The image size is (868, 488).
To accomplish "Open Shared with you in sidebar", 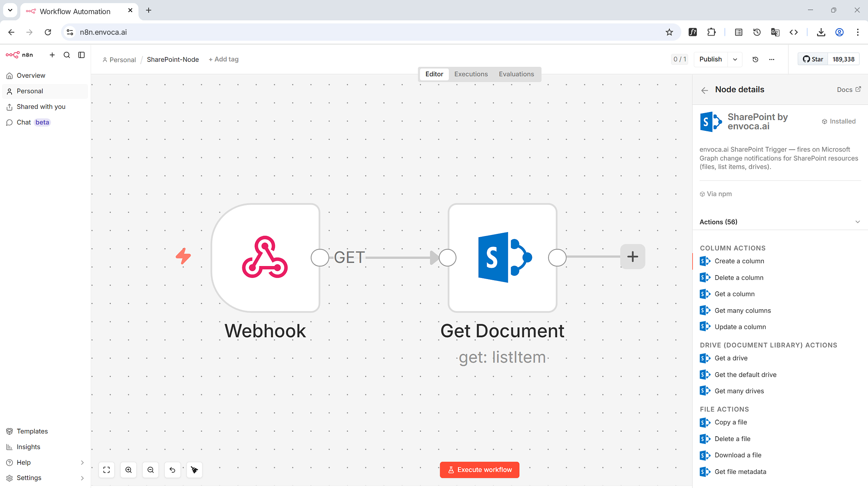I will 45,107.
